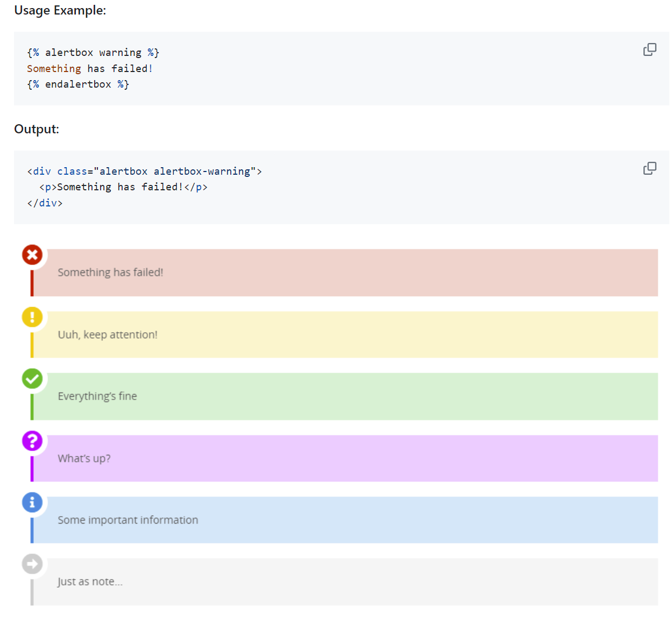Select the 'Uuh, keep attention!' alert text
The height and width of the screenshot is (629, 672).
point(108,334)
